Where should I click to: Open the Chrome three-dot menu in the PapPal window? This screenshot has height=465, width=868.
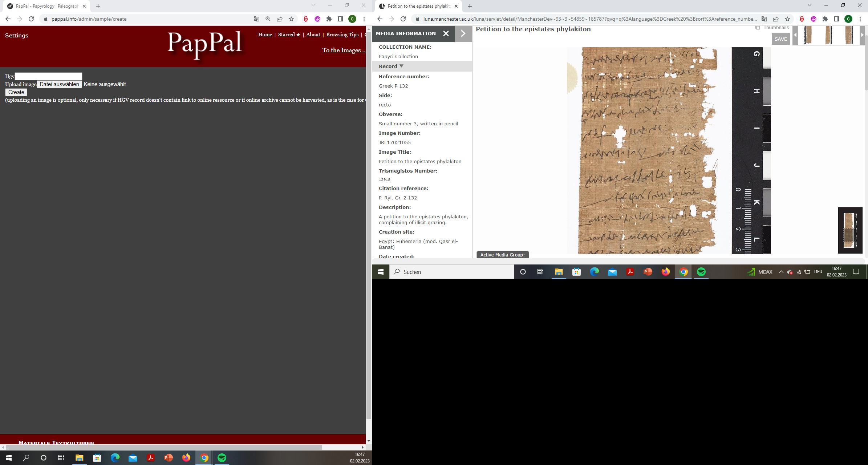tap(364, 19)
